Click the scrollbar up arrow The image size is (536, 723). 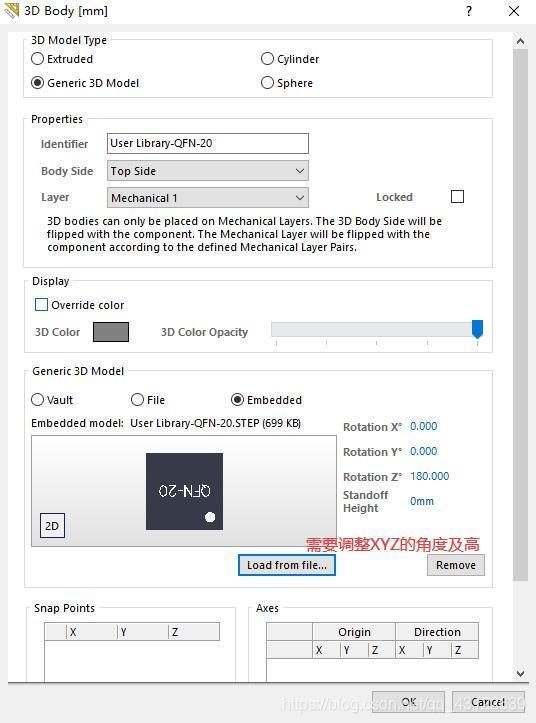point(520,41)
